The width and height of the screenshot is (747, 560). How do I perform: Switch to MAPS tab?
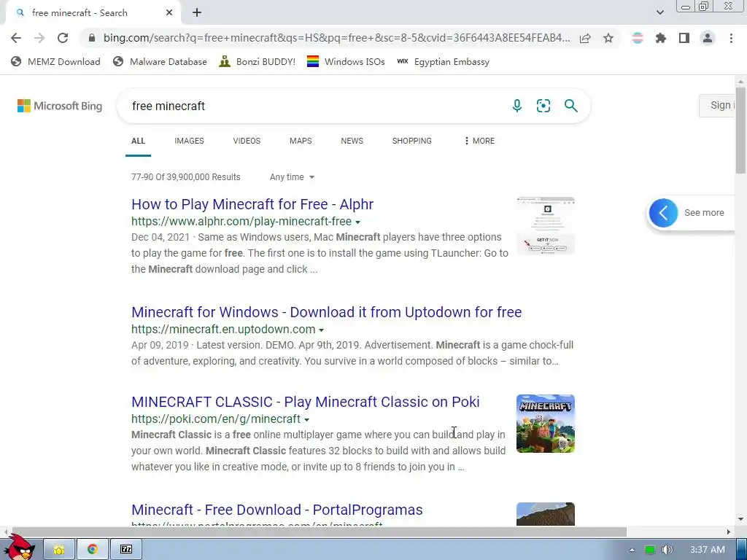(x=301, y=141)
